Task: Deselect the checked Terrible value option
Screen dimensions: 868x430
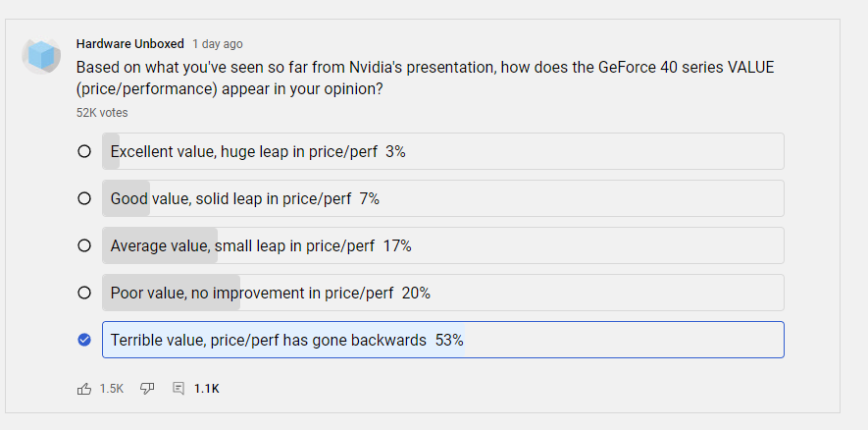Action: coord(84,340)
